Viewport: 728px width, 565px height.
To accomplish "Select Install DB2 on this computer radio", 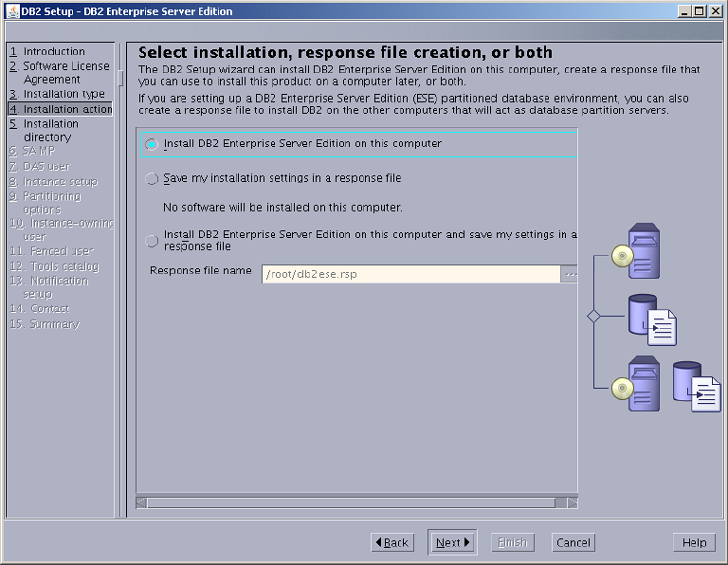I will coord(152,144).
